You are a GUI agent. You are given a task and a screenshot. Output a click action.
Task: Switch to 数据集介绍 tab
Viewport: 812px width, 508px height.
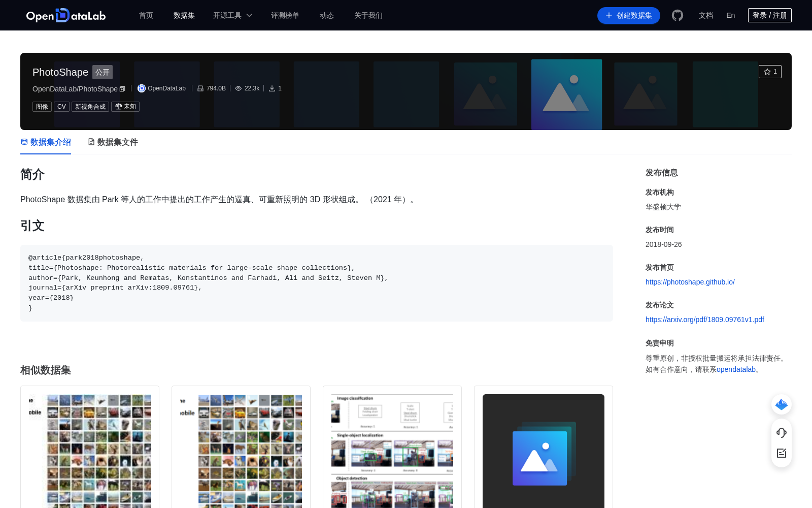pyautogui.click(x=46, y=142)
